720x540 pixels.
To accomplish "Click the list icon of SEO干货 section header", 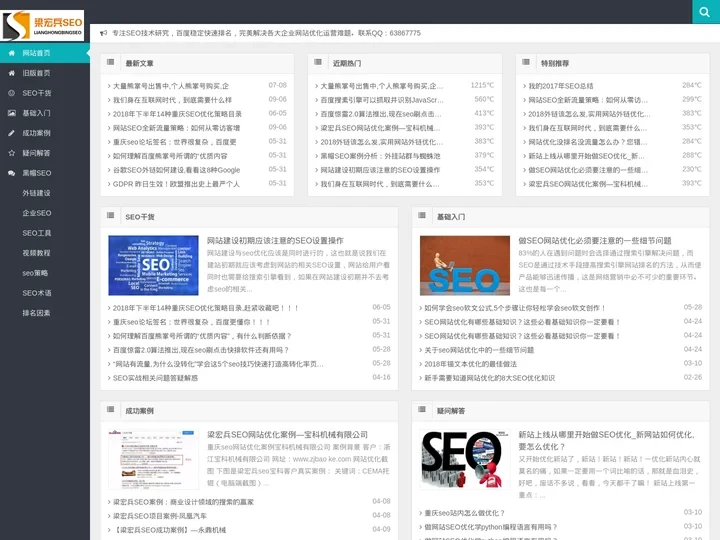I will pyautogui.click(x=111, y=216).
